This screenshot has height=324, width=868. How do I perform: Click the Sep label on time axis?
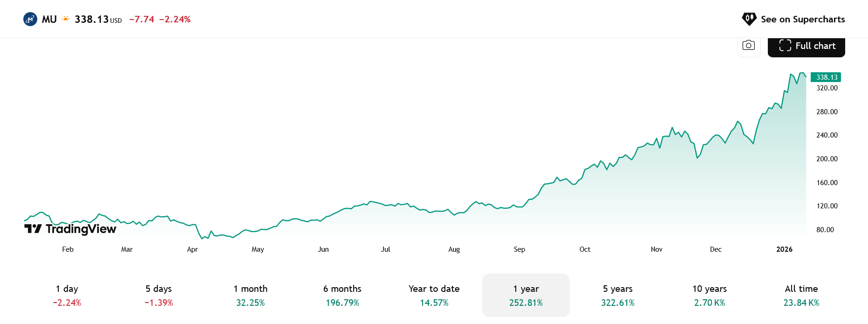tap(519, 249)
